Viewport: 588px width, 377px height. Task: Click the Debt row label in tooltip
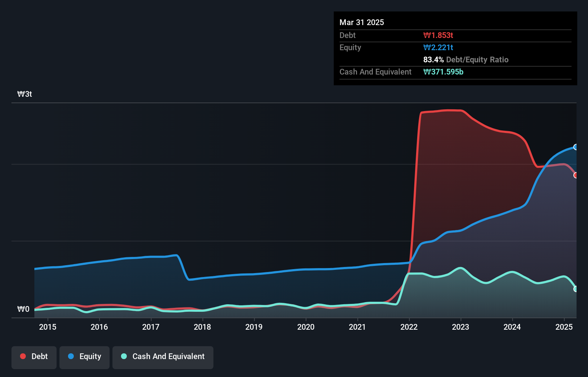(347, 35)
